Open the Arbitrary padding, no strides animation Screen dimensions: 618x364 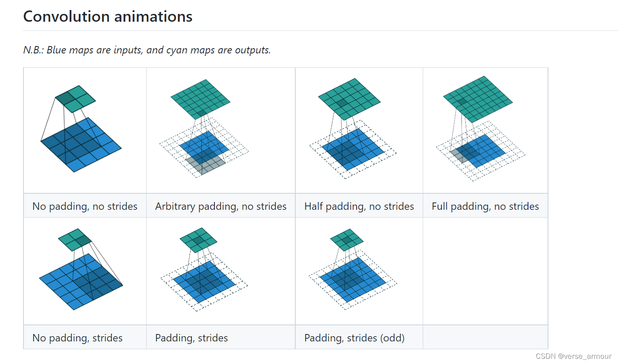tap(204, 128)
